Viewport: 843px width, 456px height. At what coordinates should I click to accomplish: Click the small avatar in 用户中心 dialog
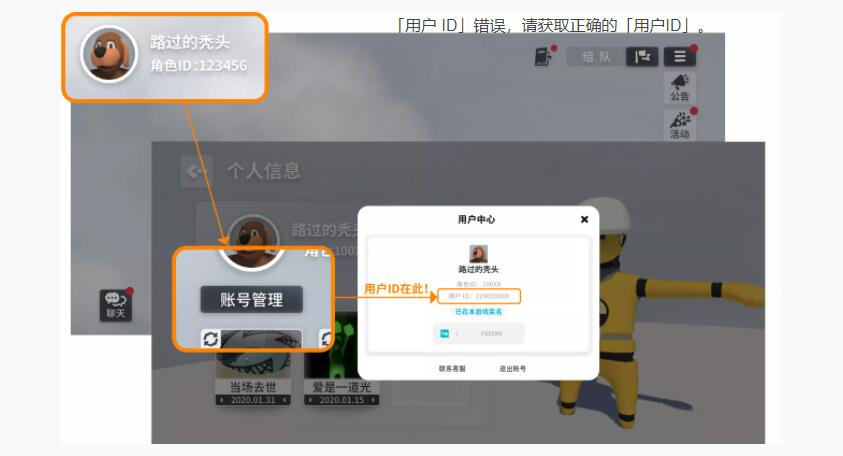(x=479, y=254)
